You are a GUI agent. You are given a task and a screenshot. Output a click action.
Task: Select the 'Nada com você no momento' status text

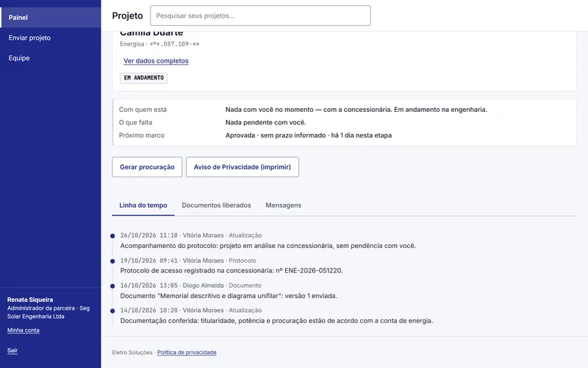pos(269,110)
